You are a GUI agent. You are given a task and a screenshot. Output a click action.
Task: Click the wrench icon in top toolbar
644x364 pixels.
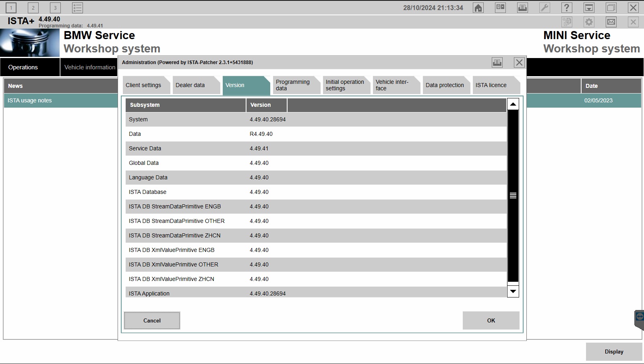(545, 8)
